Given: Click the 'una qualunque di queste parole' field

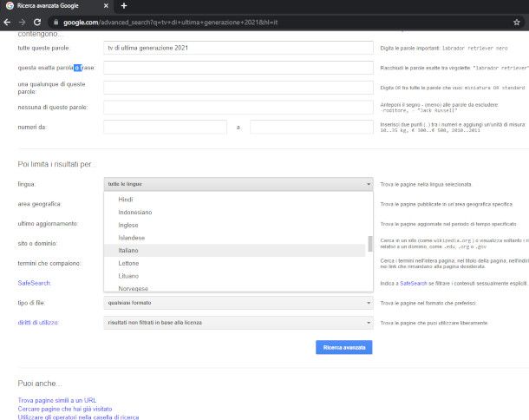Looking at the screenshot, I should pos(238,88).
